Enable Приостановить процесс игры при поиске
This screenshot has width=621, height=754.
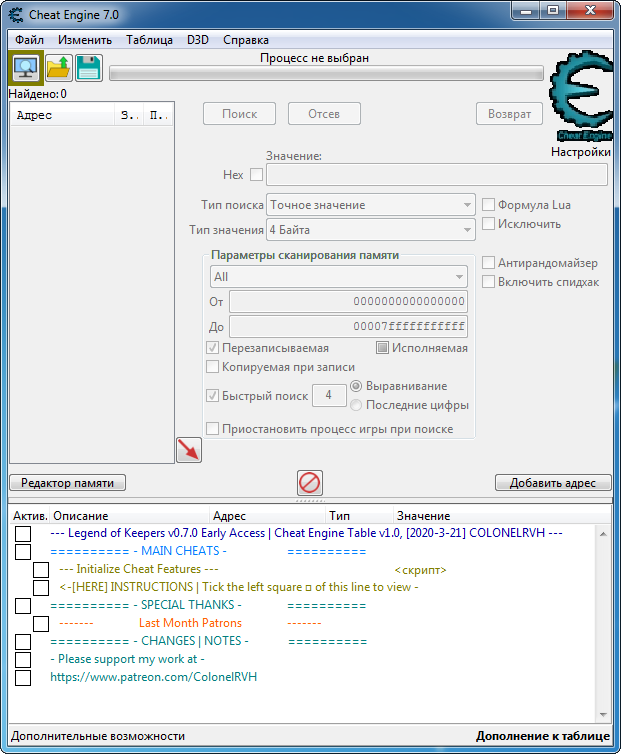coord(212,428)
